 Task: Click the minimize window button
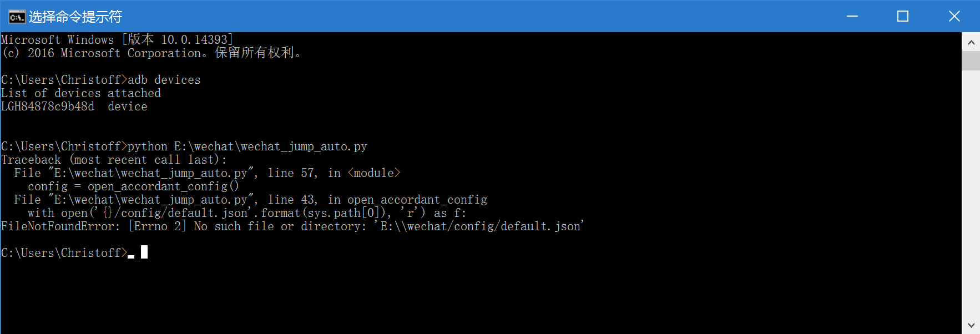pos(852,16)
